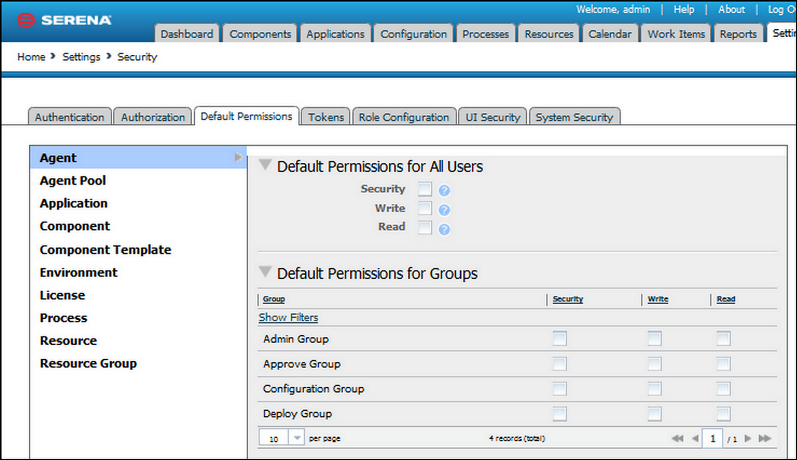This screenshot has height=460, width=797.
Task: Open the Processes tab
Action: (x=485, y=34)
